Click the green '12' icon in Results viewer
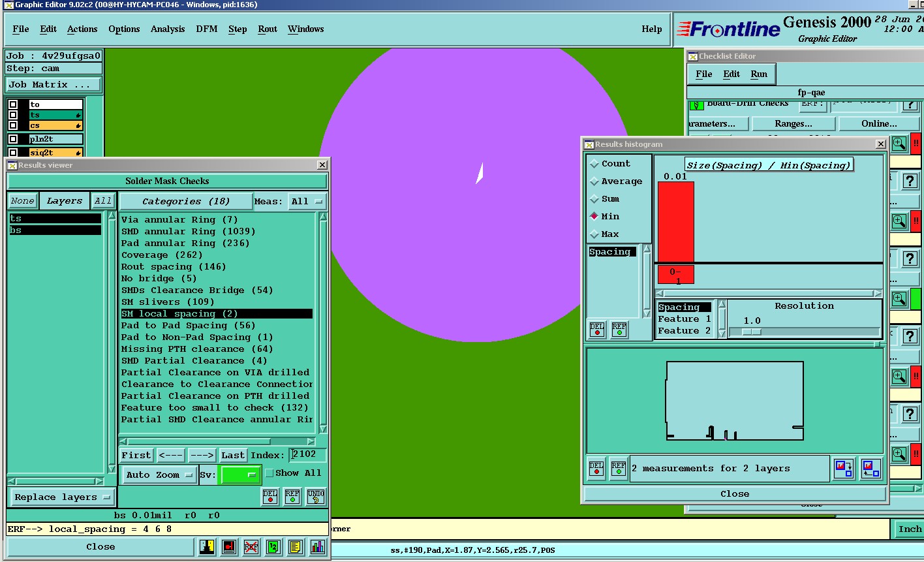Image resolution: width=924 pixels, height=562 pixels. click(273, 547)
